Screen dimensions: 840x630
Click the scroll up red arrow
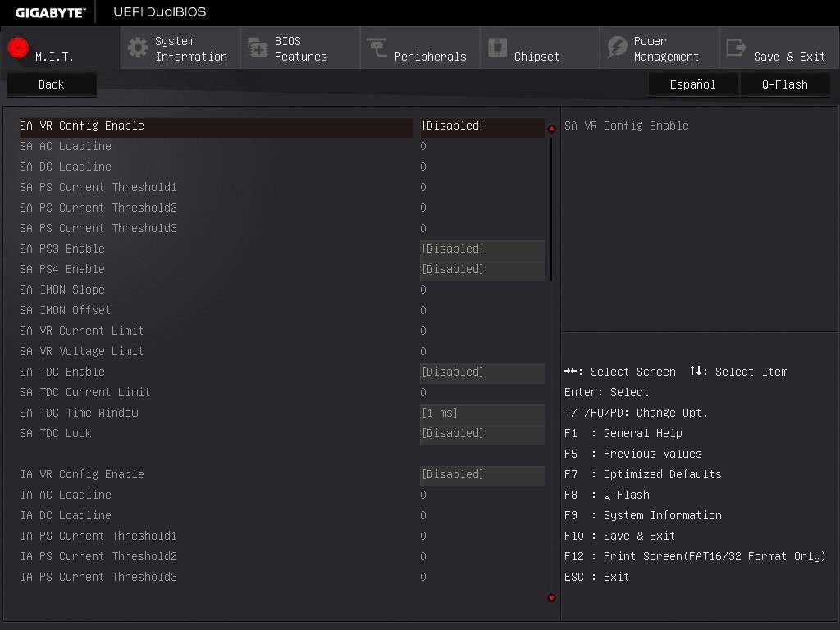551,129
